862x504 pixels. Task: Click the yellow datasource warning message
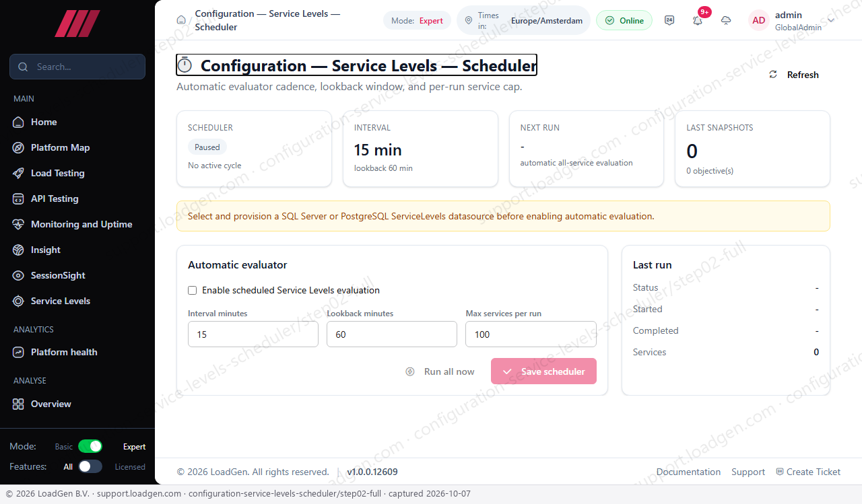point(503,216)
